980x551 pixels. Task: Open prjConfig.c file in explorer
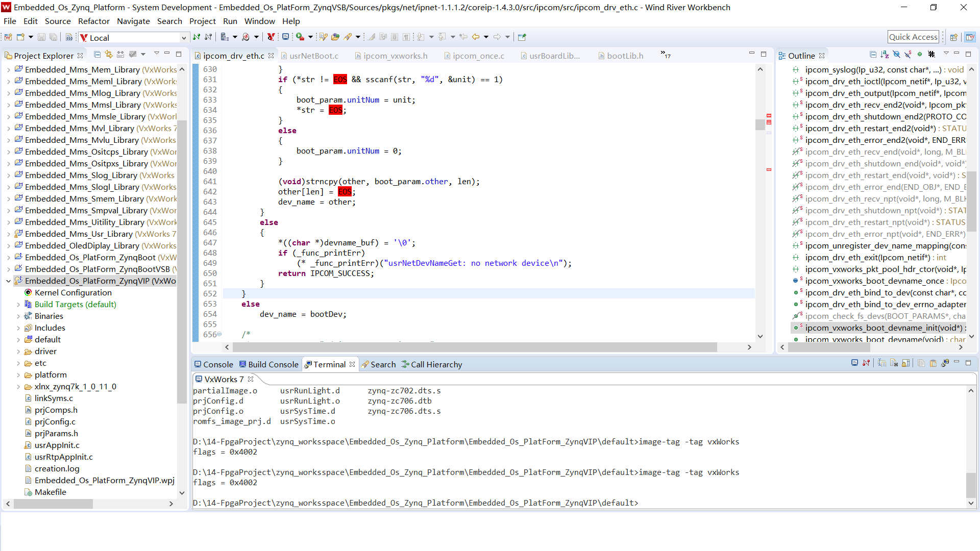coord(55,422)
